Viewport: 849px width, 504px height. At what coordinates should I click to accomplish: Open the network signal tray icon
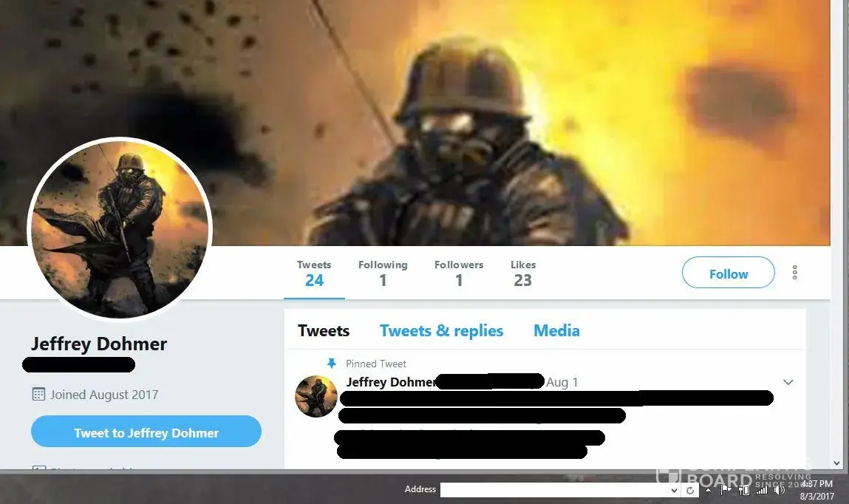(x=762, y=490)
